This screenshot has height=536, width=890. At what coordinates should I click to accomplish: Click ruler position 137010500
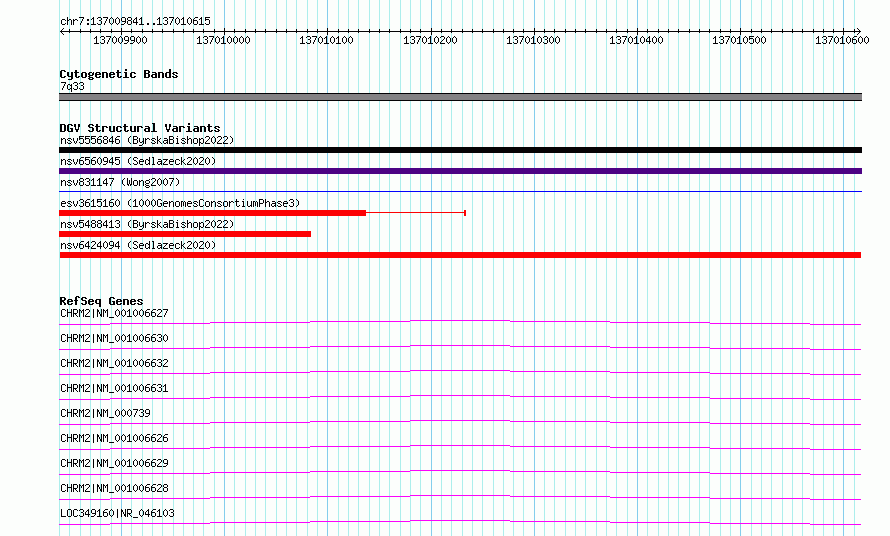click(x=739, y=40)
